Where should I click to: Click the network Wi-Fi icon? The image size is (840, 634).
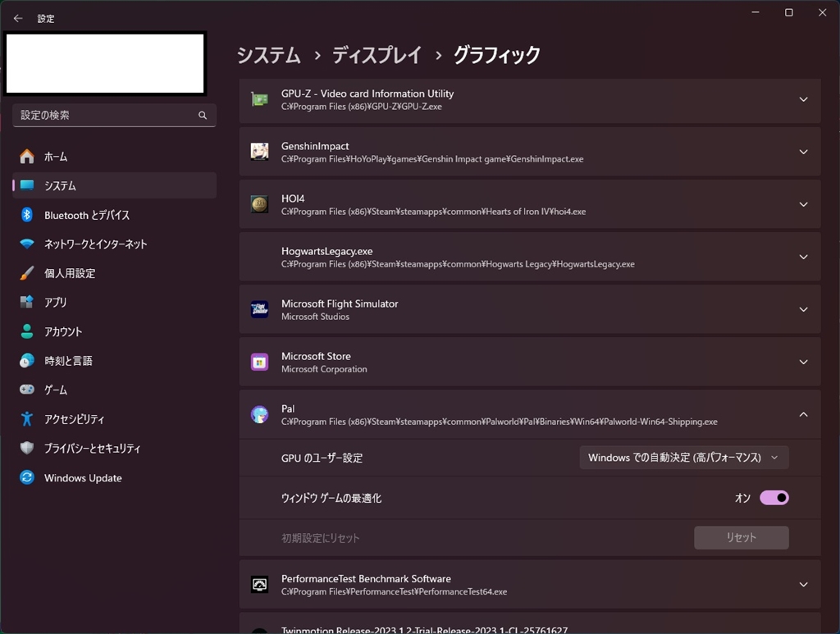tap(27, 244)
